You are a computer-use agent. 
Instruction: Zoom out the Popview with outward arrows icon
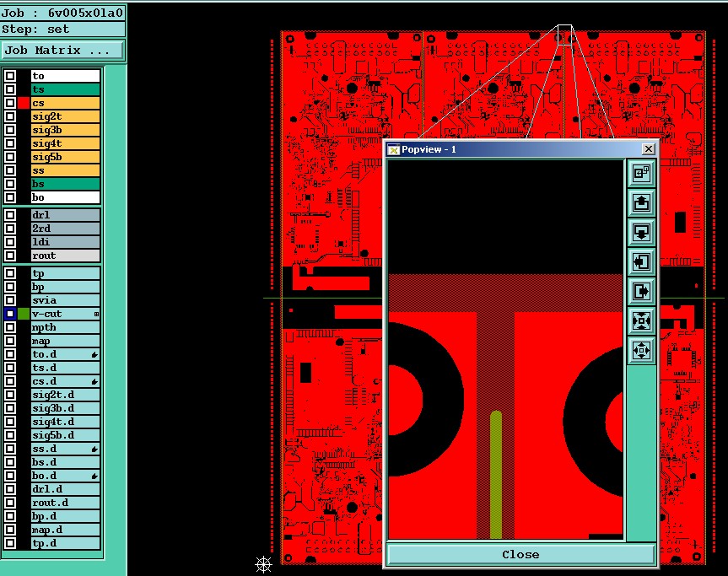pos(641,350)
